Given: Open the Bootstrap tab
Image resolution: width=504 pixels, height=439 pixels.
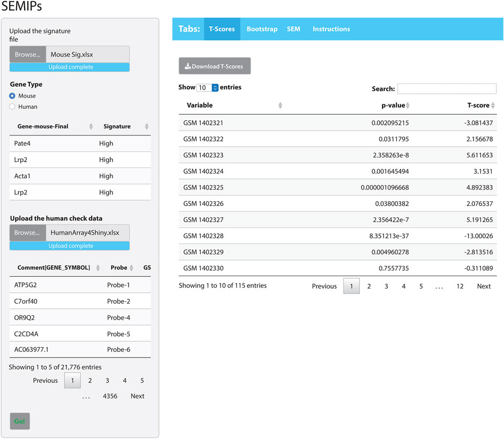Looking at the screenshot, I should (x=262, y=29).
